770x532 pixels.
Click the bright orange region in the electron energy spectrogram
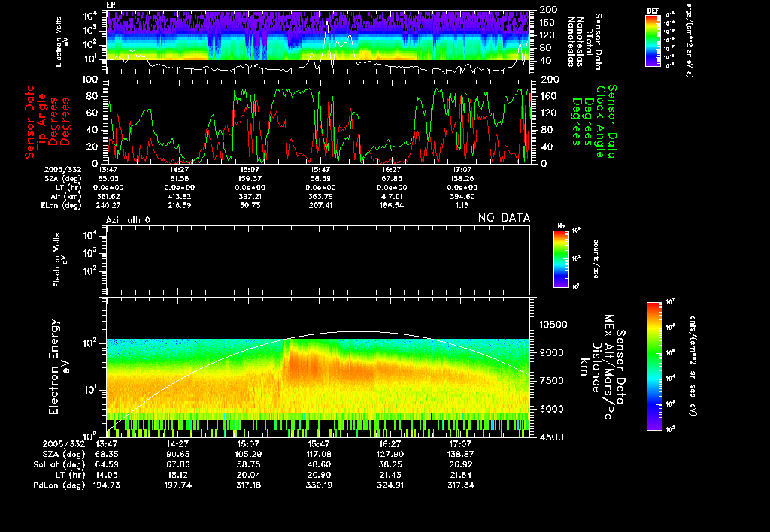tap(308, 364)
